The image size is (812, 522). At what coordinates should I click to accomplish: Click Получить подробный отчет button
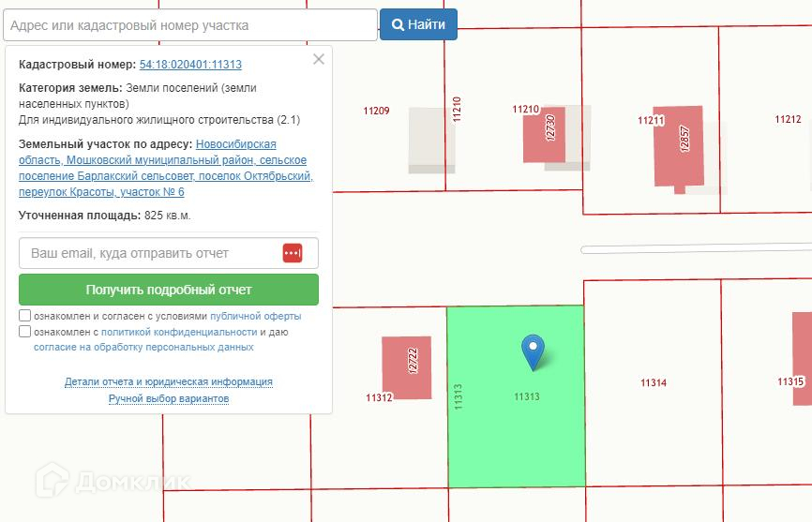(168, 290)
